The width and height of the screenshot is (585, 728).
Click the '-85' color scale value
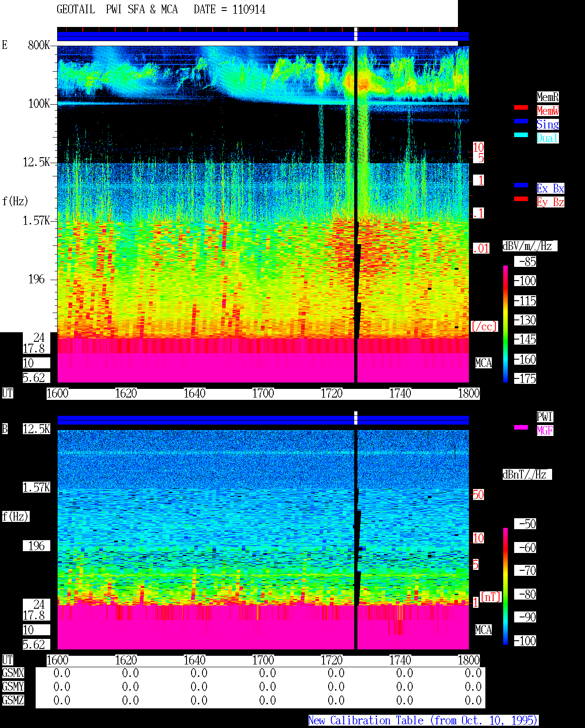[526, 261]
